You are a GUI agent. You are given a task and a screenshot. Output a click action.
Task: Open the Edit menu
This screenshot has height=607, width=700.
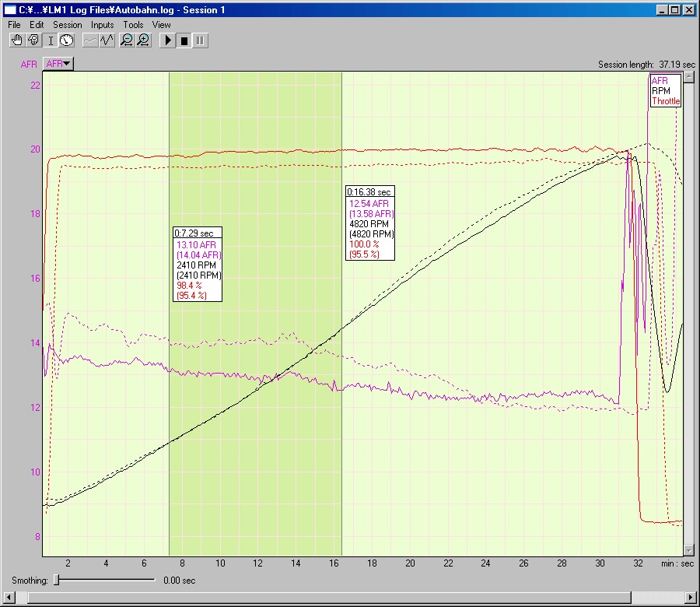point(37,25)
